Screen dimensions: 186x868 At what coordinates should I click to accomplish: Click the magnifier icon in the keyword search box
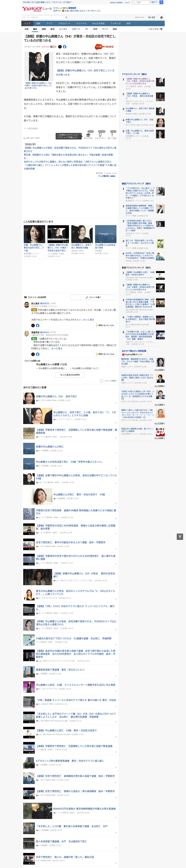pyautogui.click(x=66, y=18)
